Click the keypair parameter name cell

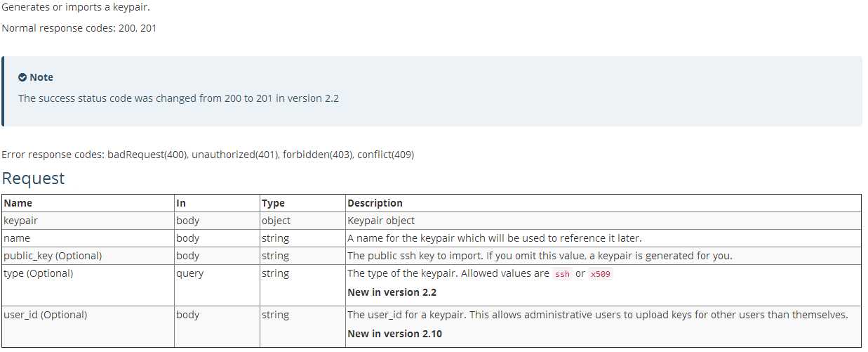(88, 221)
